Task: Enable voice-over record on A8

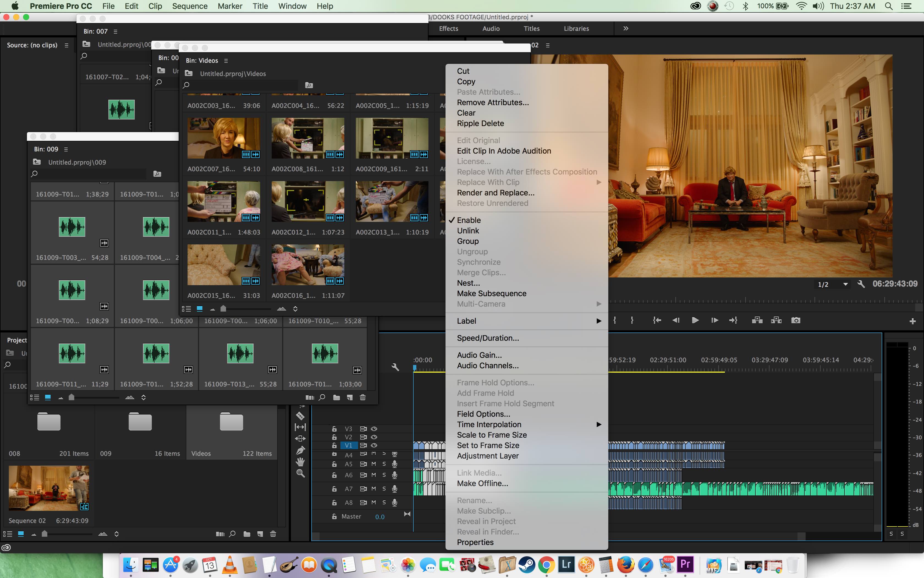Action: point(395,502)
